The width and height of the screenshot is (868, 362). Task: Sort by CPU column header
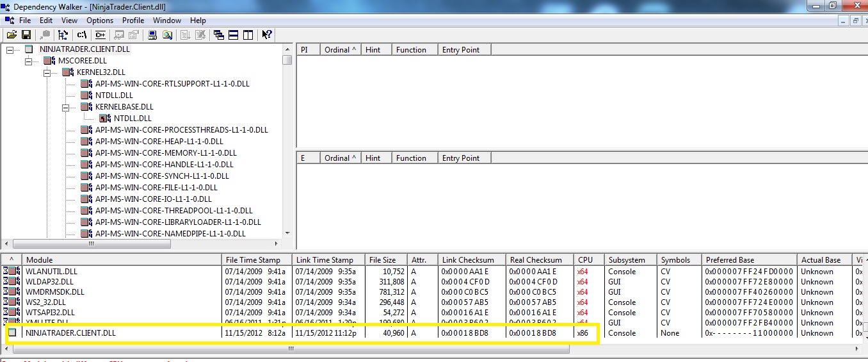click(589, 260)
